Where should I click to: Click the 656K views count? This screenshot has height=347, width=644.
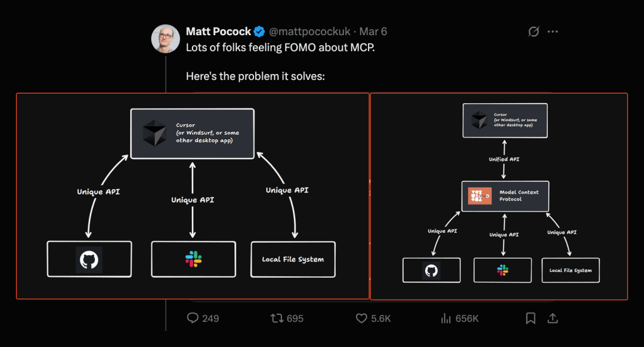[x=467, y=318]
